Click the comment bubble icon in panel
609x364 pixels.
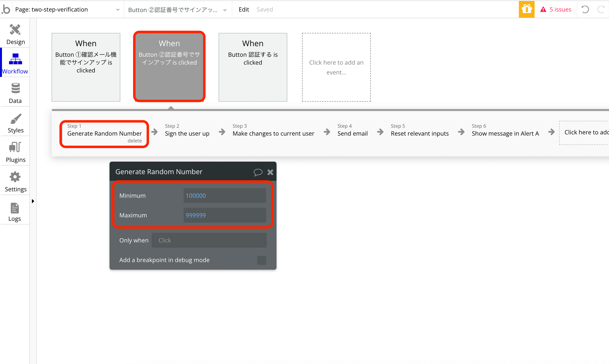tap(258, 172)
